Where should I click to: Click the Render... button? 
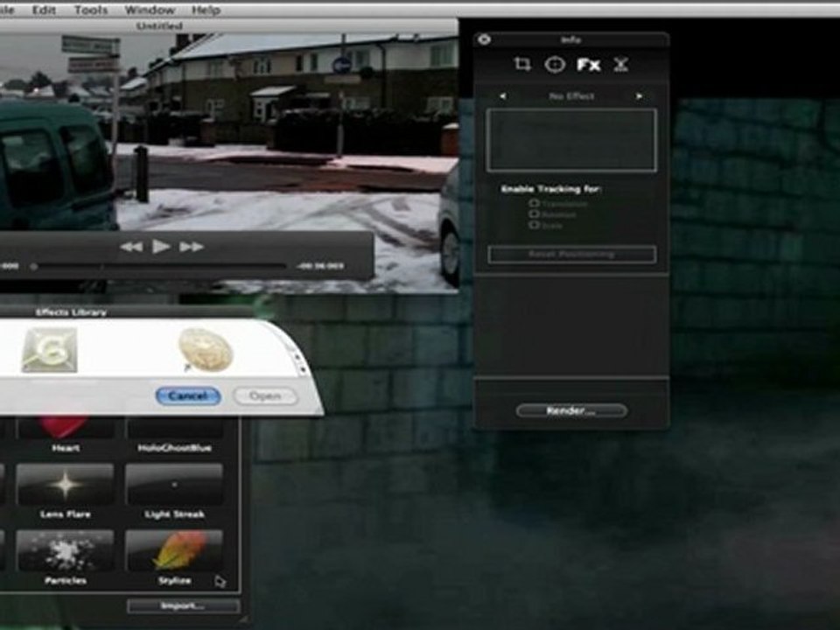571,411
